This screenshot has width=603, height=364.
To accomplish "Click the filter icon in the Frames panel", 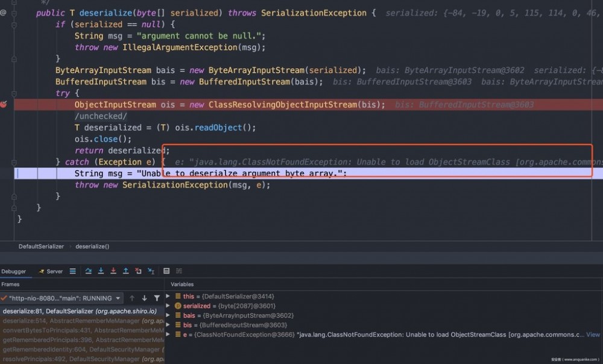I will point(157,298).
